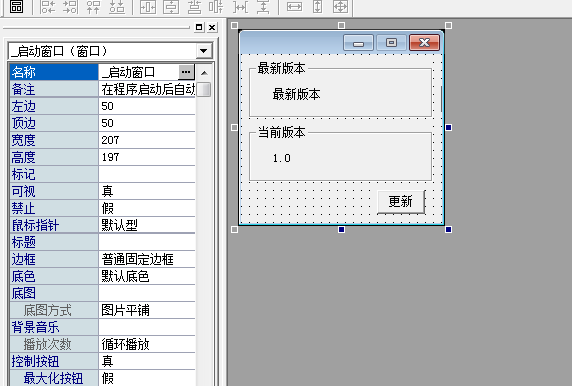Image resolution: width=572 pixels, height=386 pixels.
Task: Click the empty 标记 value field
Action: pos(147,174)
